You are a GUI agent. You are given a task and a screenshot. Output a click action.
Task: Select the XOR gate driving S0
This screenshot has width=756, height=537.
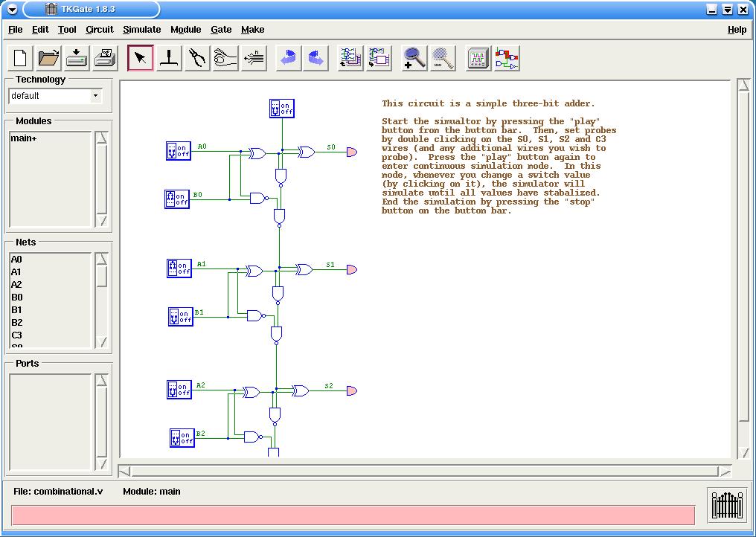(x=306, y=152)
